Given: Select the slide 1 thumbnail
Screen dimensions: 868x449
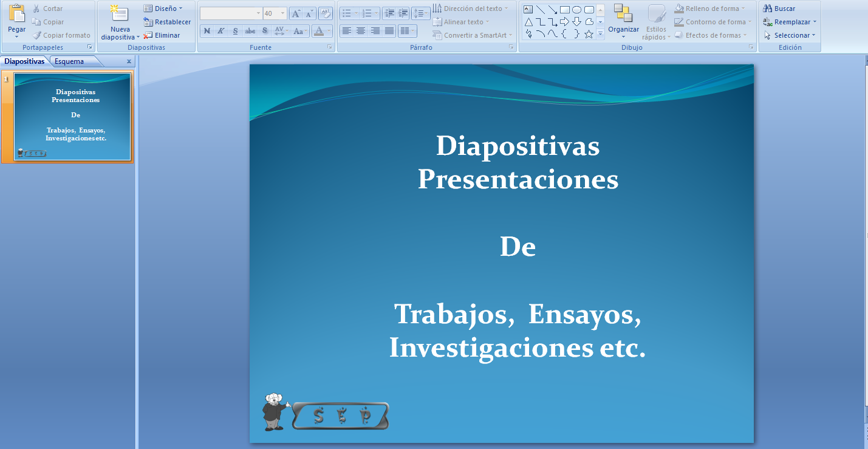Looking at the screenshot, I should [72, 117].
